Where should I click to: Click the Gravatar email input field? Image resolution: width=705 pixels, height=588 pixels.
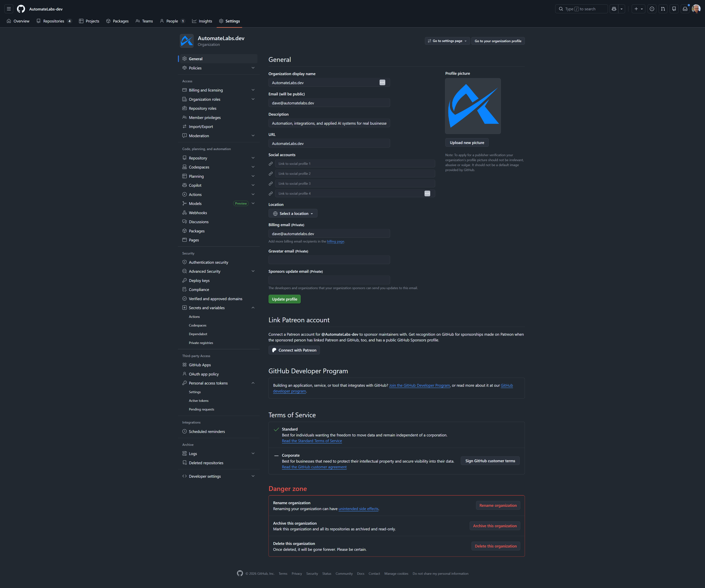pyautogui.click(x=329, y=260)
